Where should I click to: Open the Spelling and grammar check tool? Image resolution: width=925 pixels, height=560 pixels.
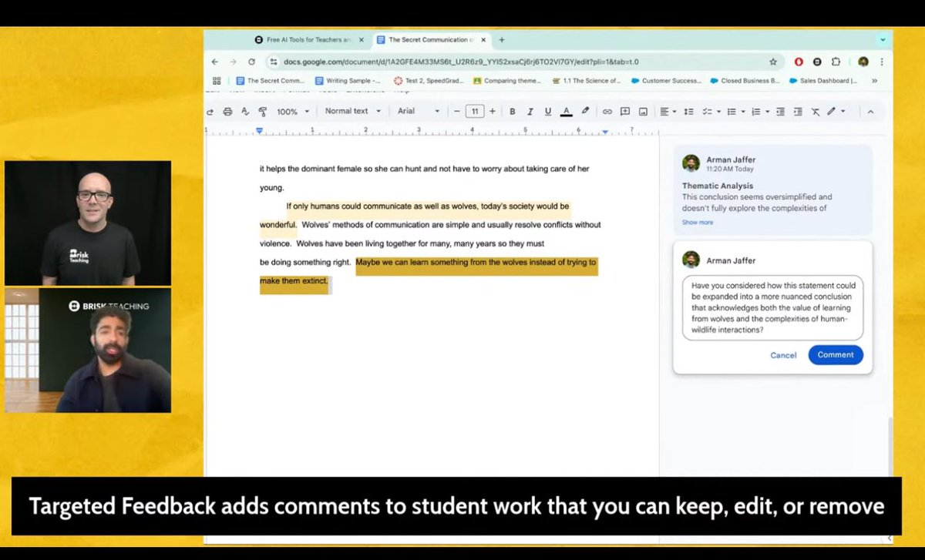coord(245,111)
